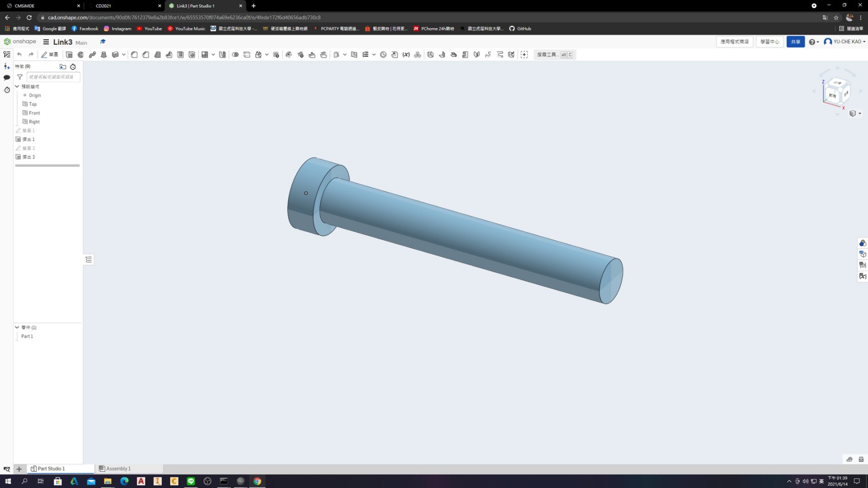Open view cube display options dropdown
Screen dimensions: 868x488
pos(859,113)
